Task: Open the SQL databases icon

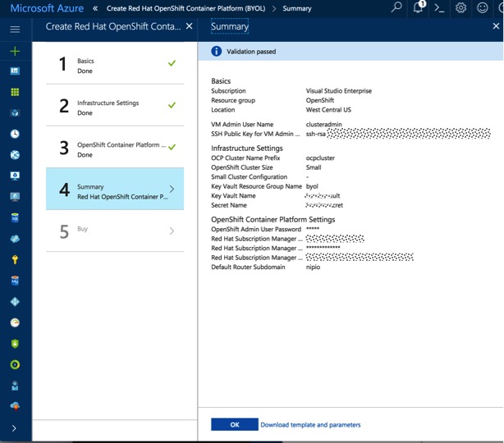Action: pos(15,217)
